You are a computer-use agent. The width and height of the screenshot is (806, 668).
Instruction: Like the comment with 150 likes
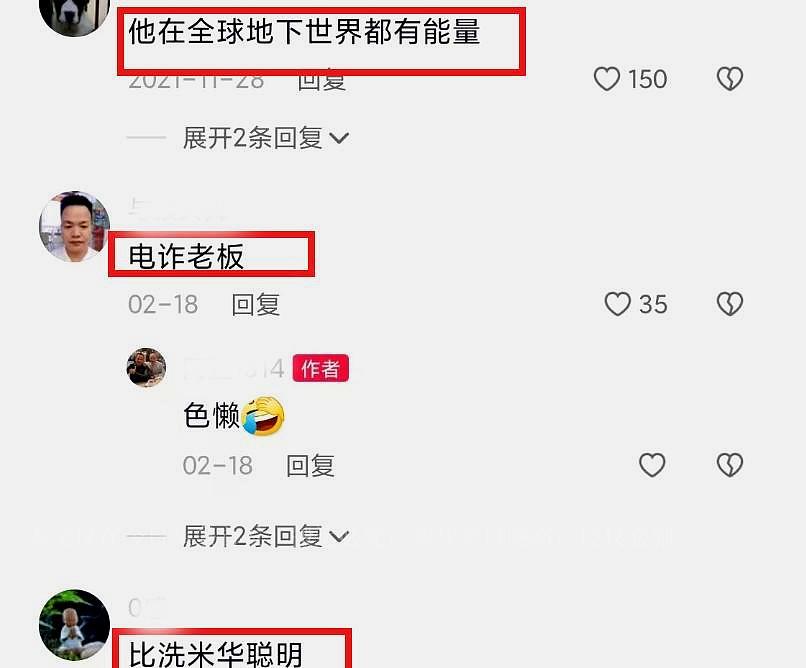(x=607, y=79)
